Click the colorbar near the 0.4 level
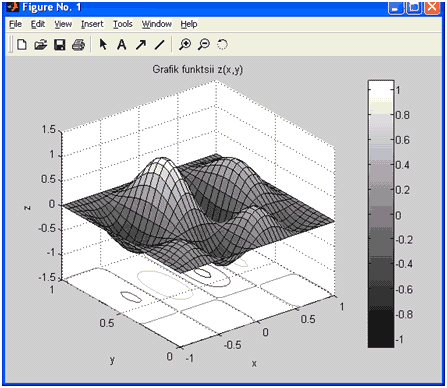The image size is (447, 388). [x=381, y=164]
